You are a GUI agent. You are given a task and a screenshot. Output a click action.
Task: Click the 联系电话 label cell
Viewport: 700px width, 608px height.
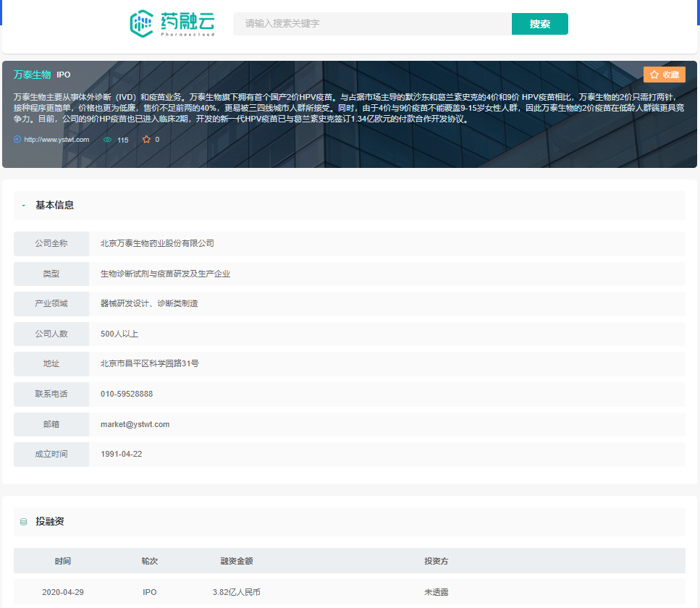click(x=51, y=394)
